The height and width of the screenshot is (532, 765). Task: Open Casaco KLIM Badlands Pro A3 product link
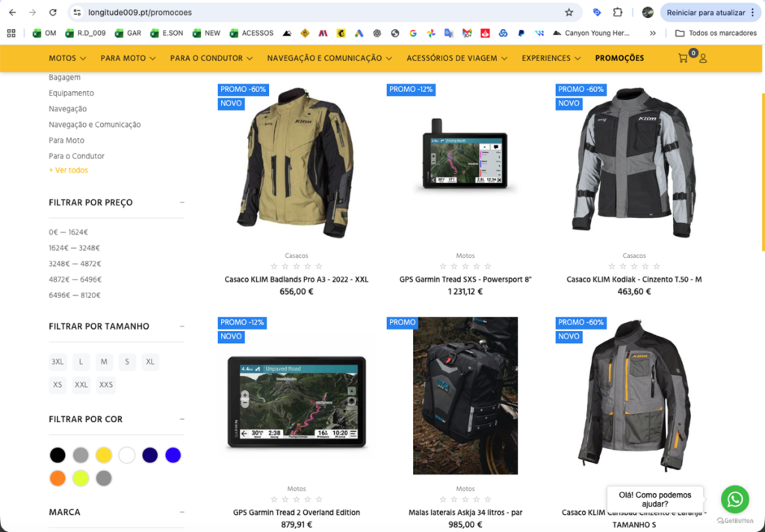(x=297, y=279)
